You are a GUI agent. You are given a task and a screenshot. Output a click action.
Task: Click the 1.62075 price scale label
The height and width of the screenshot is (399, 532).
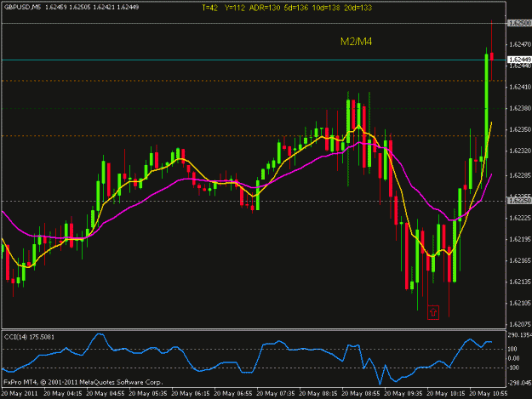[520, 324]
